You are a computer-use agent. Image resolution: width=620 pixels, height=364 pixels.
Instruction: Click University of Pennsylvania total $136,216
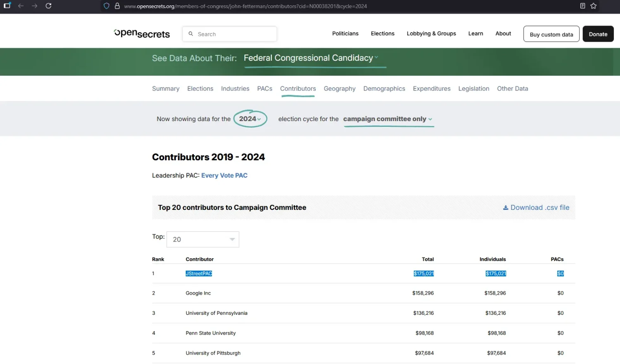point(424,313)
